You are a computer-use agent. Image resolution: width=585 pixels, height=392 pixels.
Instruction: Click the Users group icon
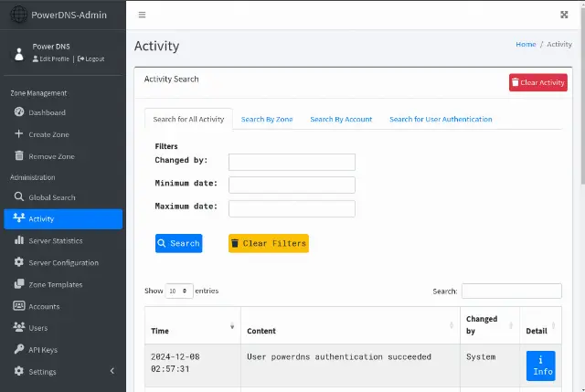pos(19,327)
